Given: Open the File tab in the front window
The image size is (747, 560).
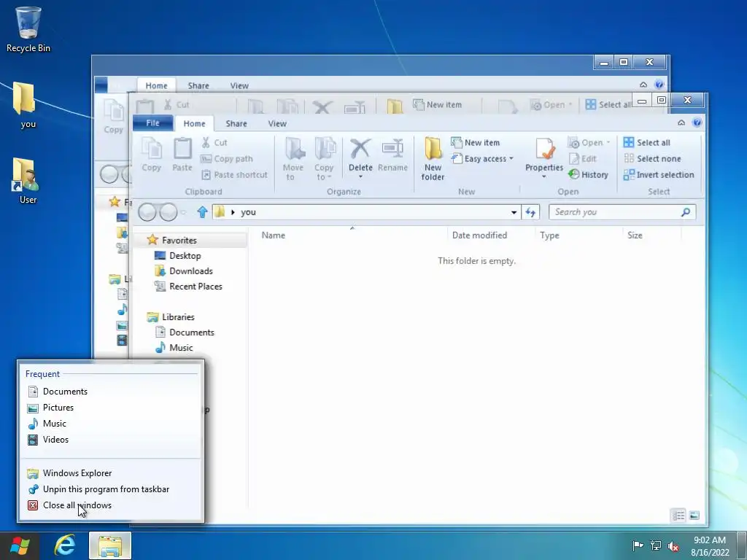Looking at the screenshot, I should pos(152,122).
